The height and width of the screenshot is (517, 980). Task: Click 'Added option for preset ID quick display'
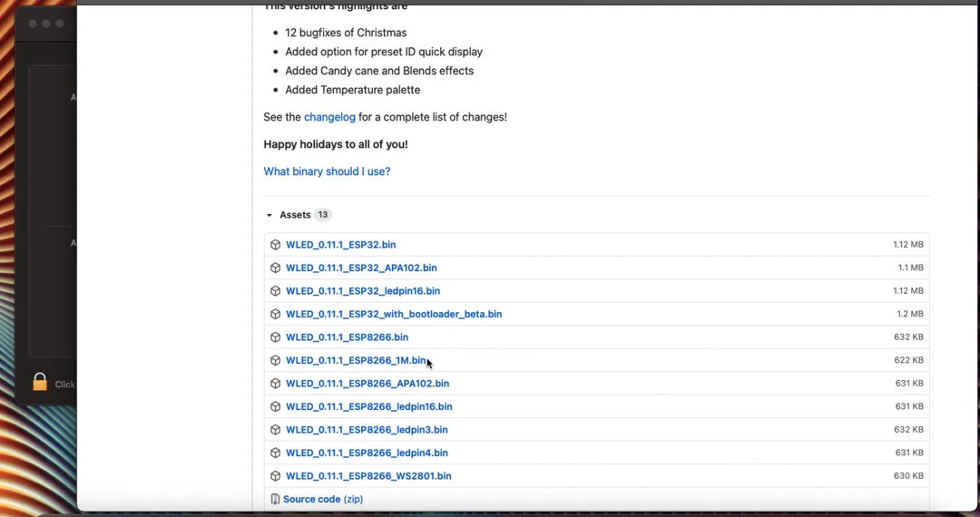click(384, 52)
